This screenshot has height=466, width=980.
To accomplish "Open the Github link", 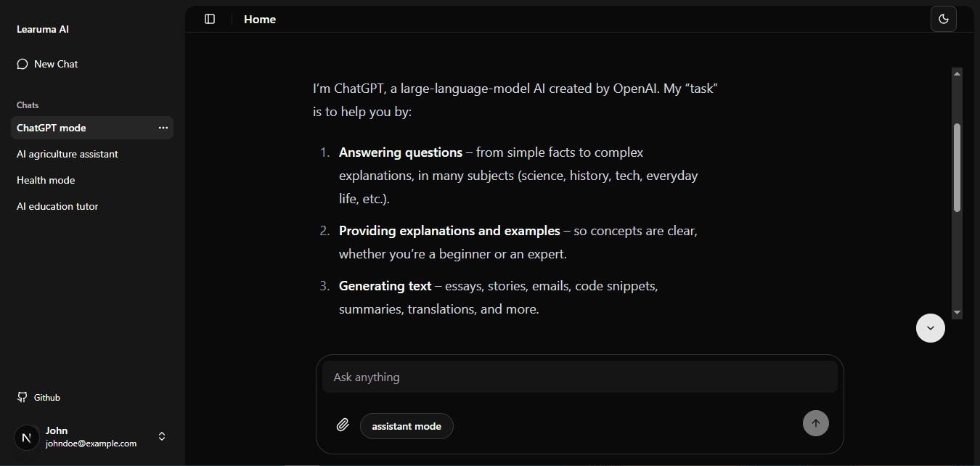I will click(47, 397).
